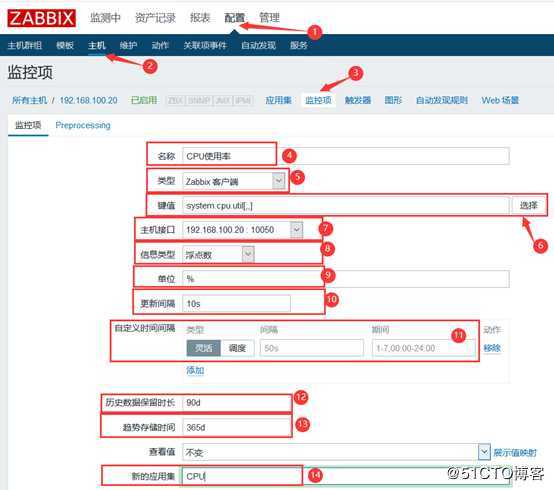The height and width of the screenshot is (490, 554).
Task: Open 所有主机 breadcrumb link
Action: 29,100
